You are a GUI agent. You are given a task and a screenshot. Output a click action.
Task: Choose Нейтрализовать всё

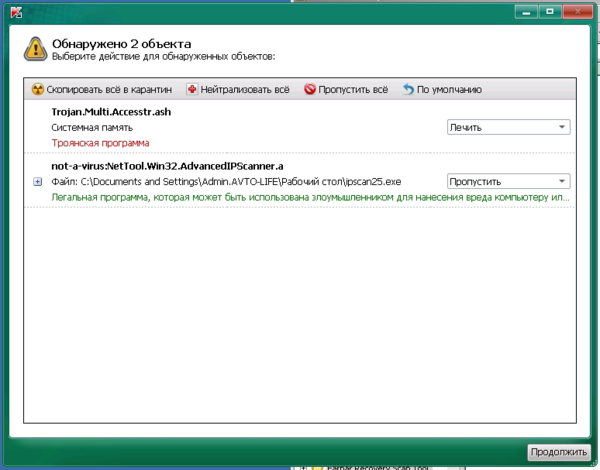(238, 90)
